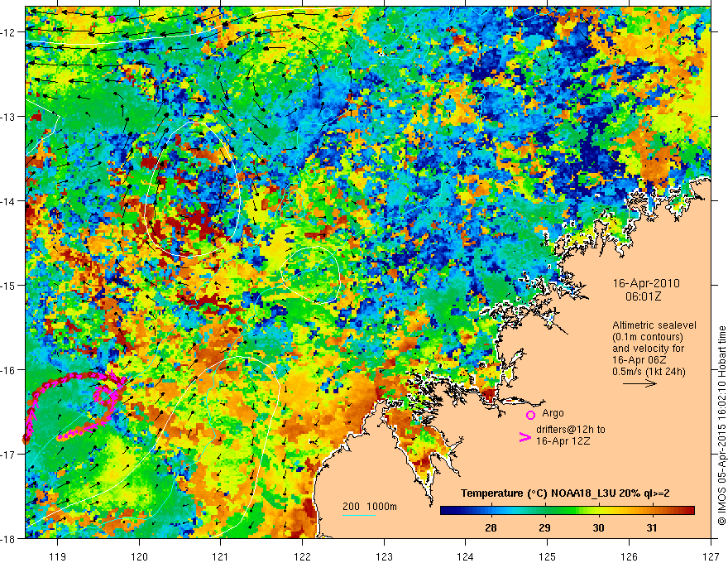Click longitude axis label '119'
The image size is (728, 563).
(57, 556)
